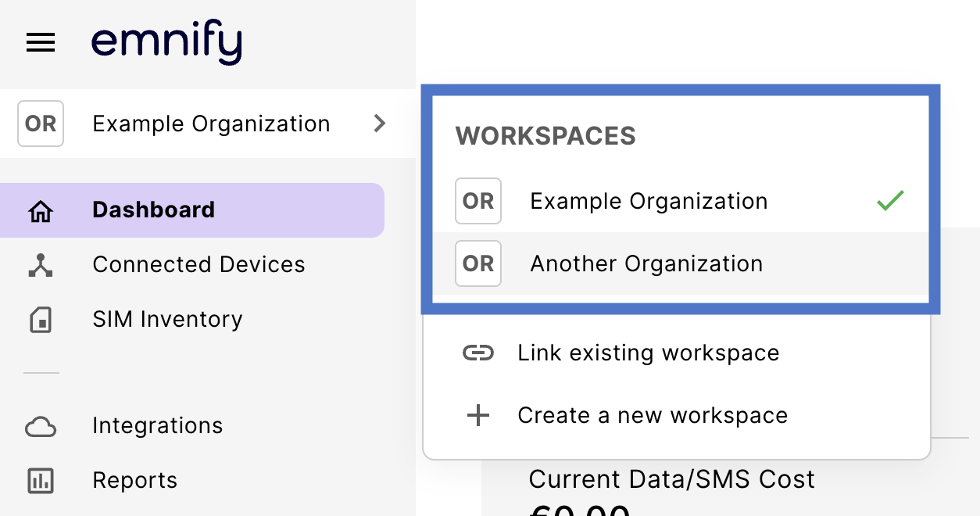
Task: Expand the Example Organization workspace chevron
Action: pyautogui.click(x=380, y=124)
